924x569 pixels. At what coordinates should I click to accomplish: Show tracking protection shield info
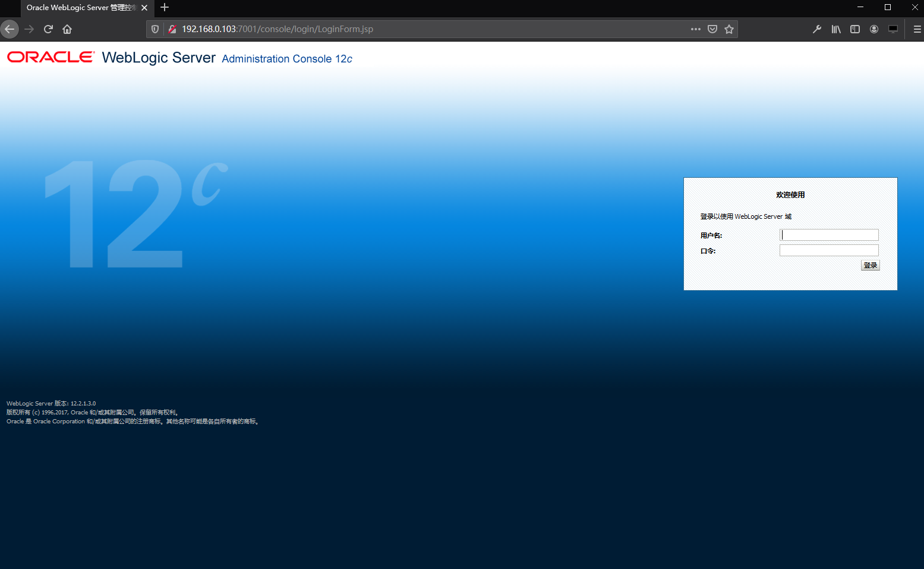pos(155,29)
